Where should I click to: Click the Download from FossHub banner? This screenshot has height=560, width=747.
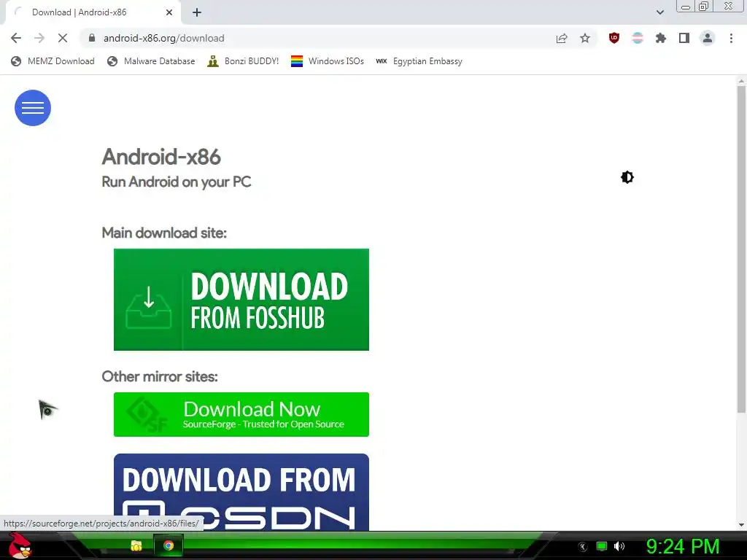coord(241,300)
